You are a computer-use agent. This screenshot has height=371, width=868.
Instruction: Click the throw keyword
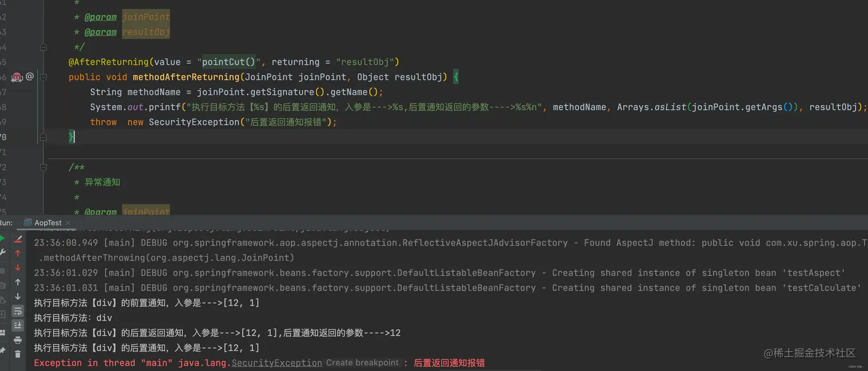pyautogui.click(x=103, y=122)
